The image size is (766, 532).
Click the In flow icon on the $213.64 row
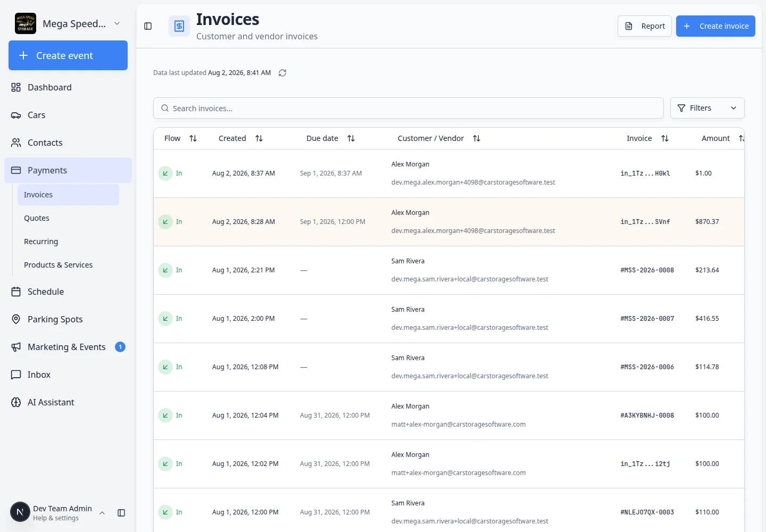(165, 270)
